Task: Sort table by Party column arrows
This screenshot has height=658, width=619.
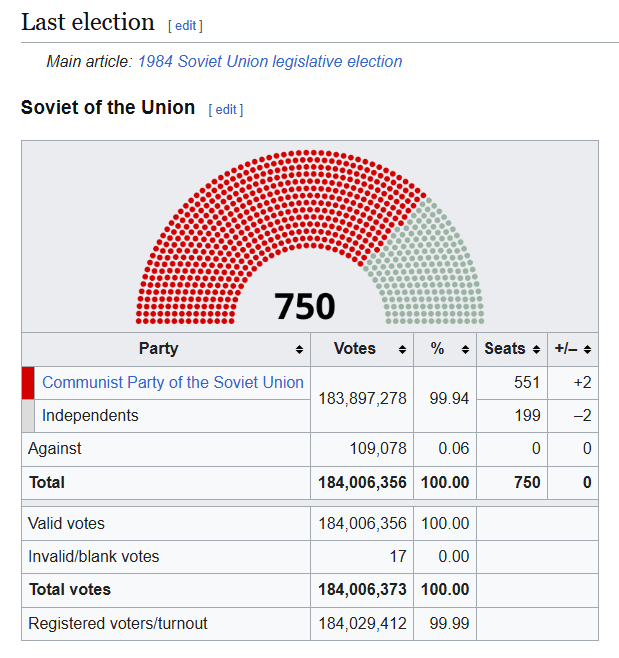Action: [299, 349]
